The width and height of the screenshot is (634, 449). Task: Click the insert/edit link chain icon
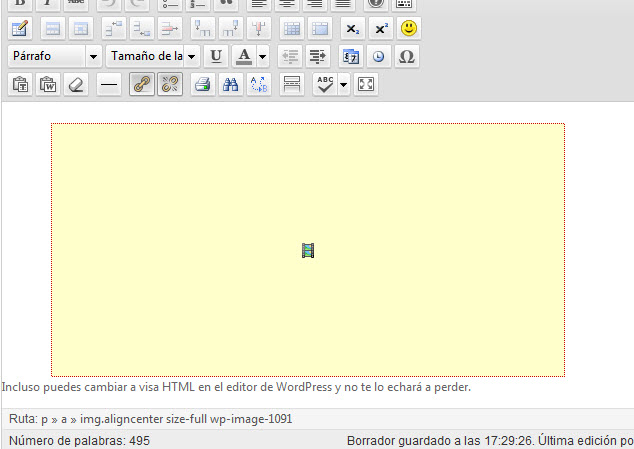click(142, 85)
